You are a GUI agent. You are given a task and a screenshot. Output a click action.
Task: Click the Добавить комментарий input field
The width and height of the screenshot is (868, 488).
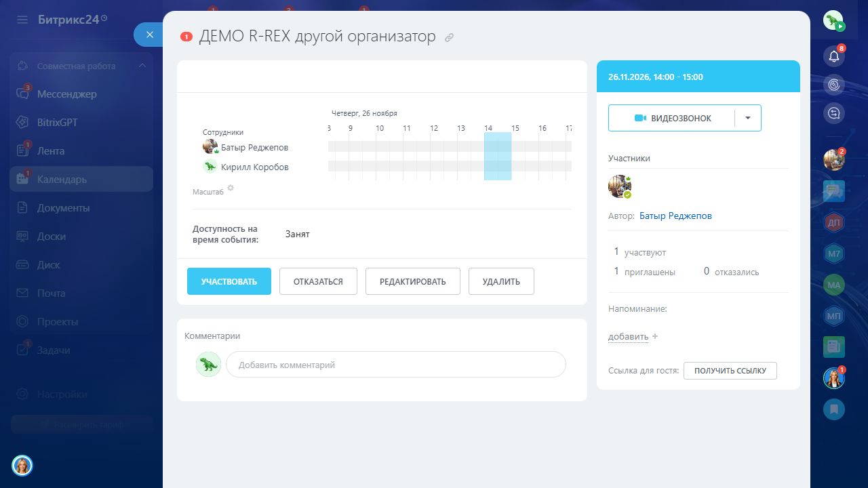[x=395, y=365]
